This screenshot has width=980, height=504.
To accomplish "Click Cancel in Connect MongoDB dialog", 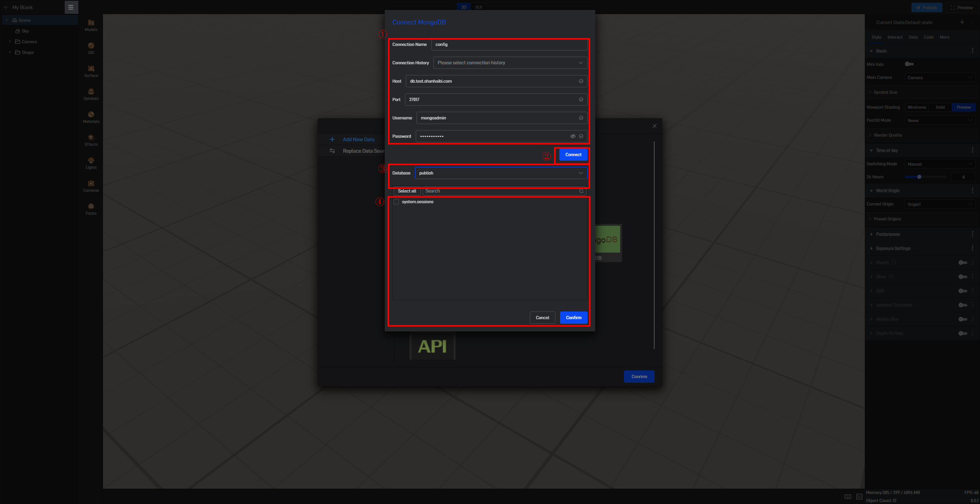I will point(542,318).
